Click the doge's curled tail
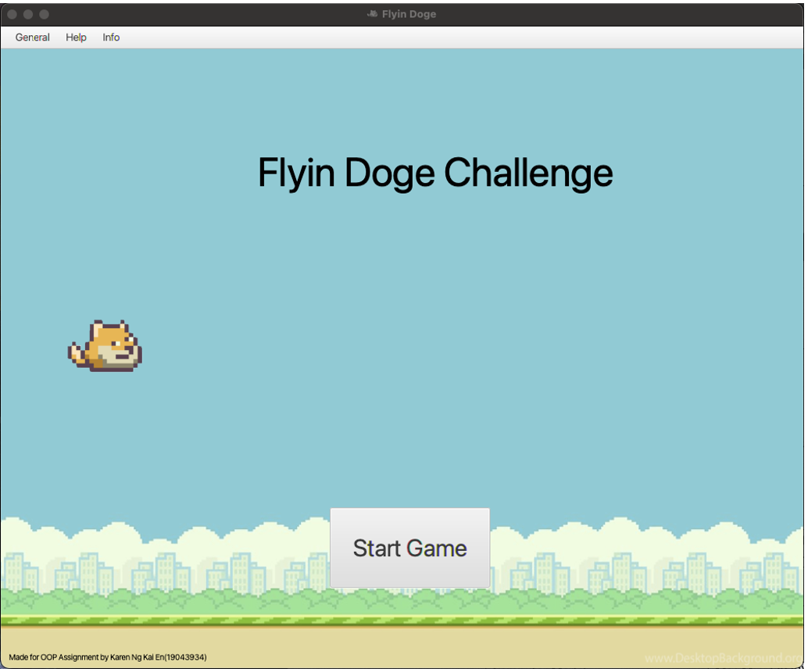Screen dimensions: 808x672 [77, 353]
